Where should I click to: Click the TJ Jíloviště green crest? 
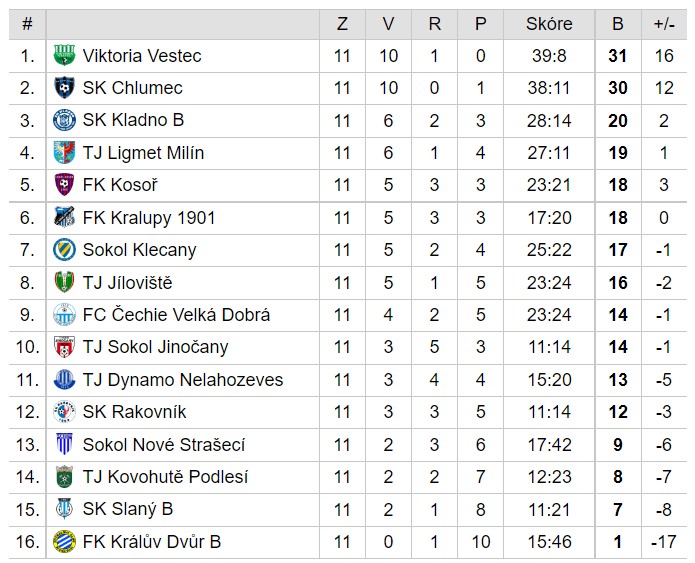[x=64, y=282]
